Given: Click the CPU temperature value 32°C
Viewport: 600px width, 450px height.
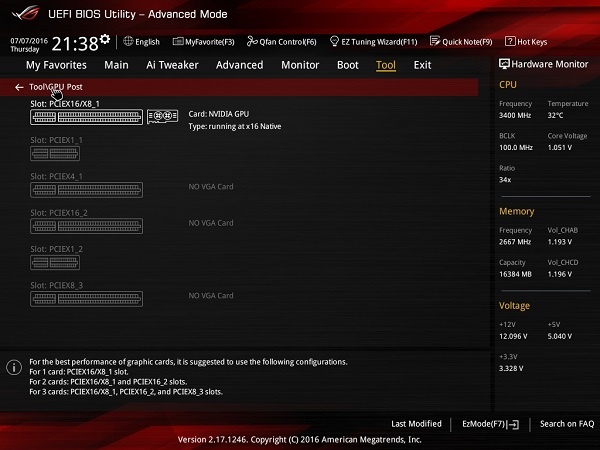Looking at the screenshot, I should point(555,115).
